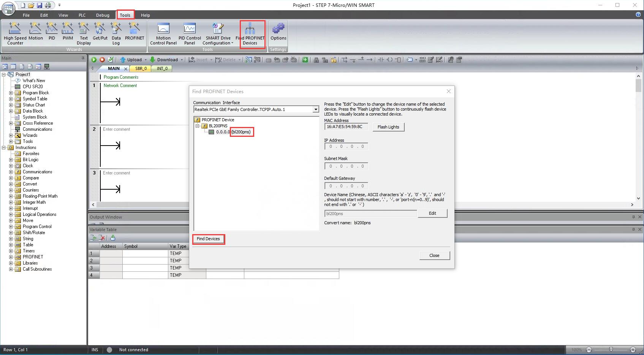Open the Edit ribbon tab
Screen dimensions: 644x355
click(44, 15)
